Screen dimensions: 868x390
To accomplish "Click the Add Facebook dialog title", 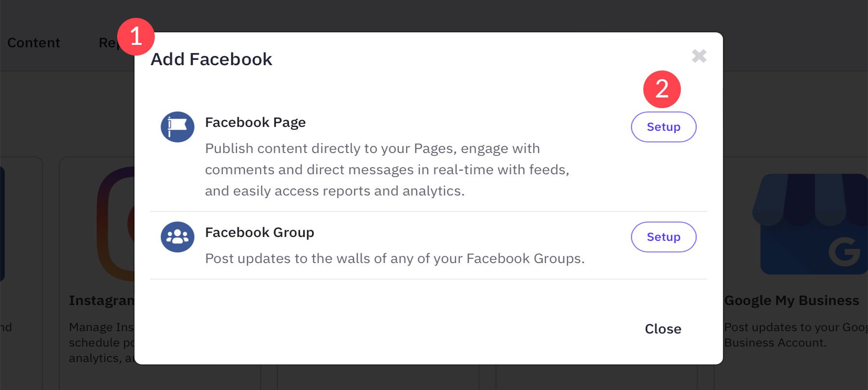I will 211,59.
